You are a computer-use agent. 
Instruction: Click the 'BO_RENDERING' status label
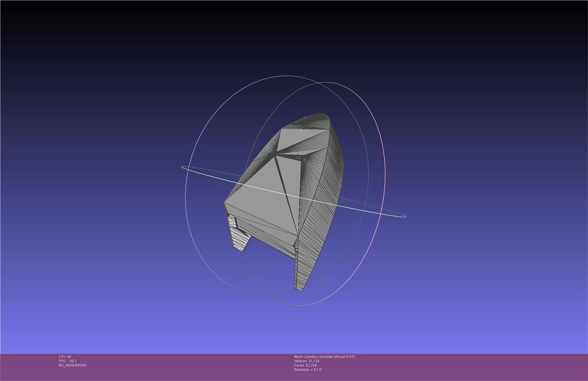coord(73,365)
